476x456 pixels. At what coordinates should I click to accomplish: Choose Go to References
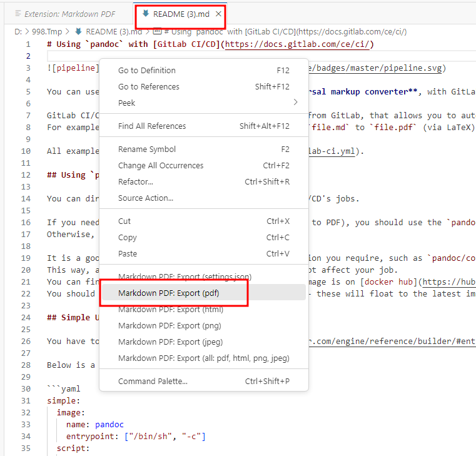coord(204,87)
